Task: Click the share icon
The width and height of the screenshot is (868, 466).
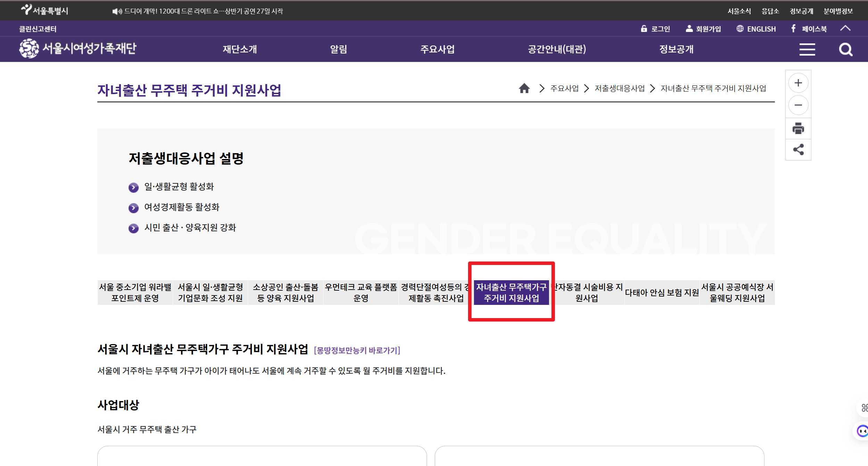Action: [x=798, y=150]
